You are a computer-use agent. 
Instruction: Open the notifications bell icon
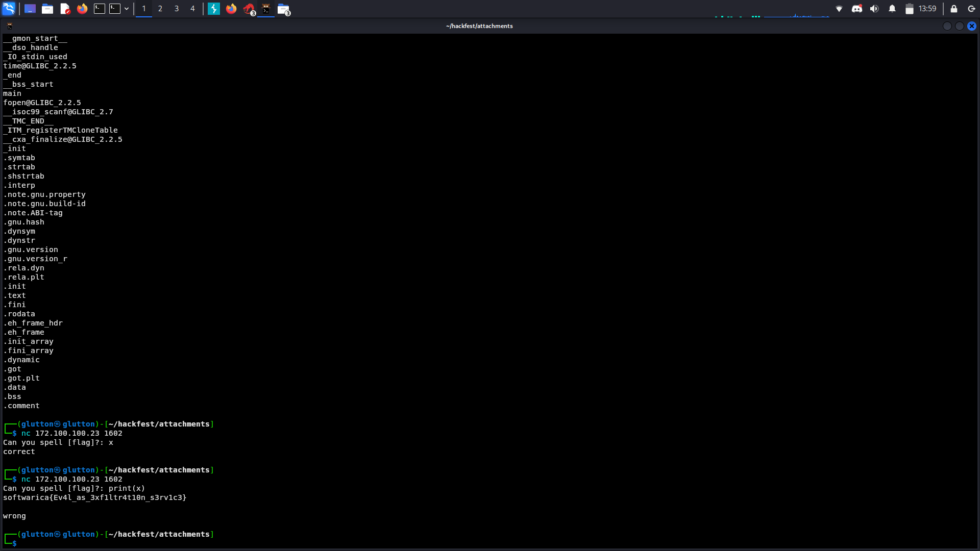pyautogui.click(x=892, y=8)
